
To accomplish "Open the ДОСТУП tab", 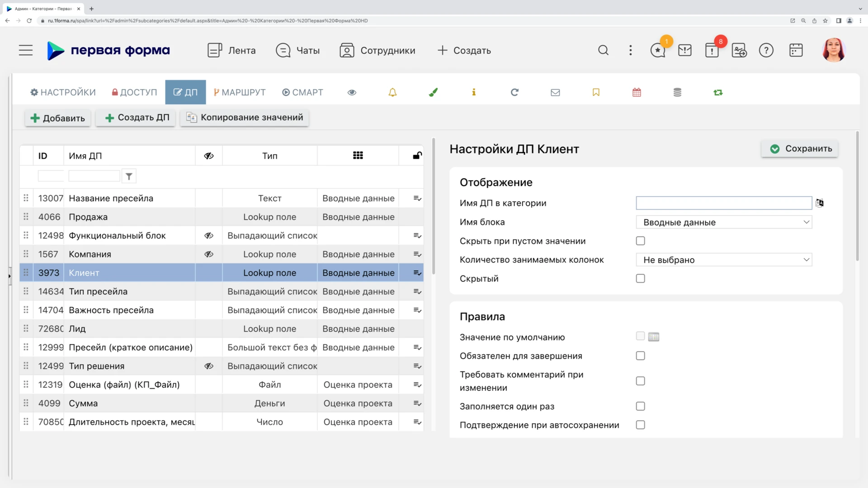I will click(x=134, y=92).
